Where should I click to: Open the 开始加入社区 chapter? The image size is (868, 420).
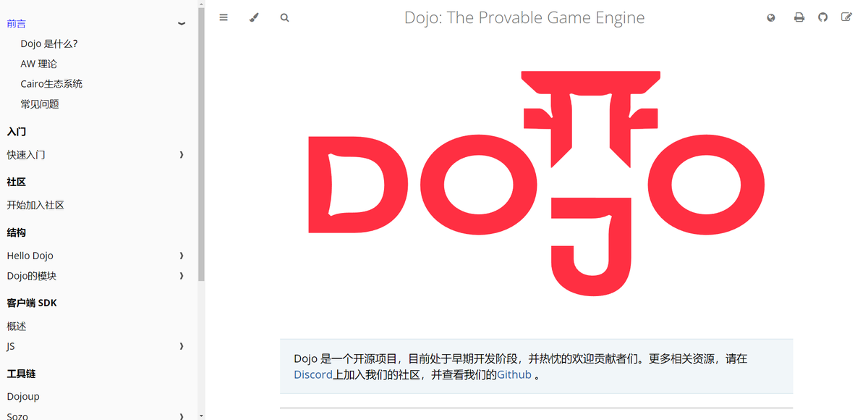tap(35, 205)
